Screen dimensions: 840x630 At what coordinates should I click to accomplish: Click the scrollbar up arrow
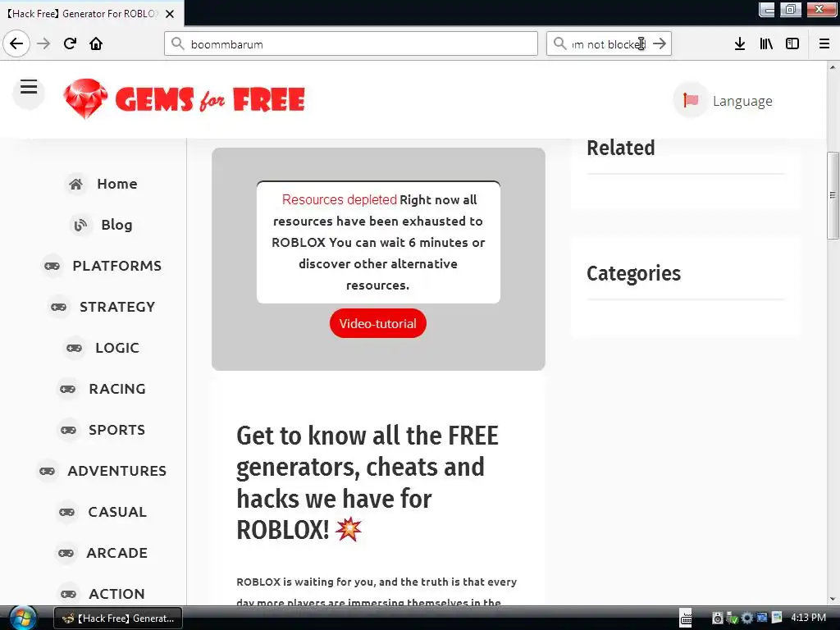[833, 67]
